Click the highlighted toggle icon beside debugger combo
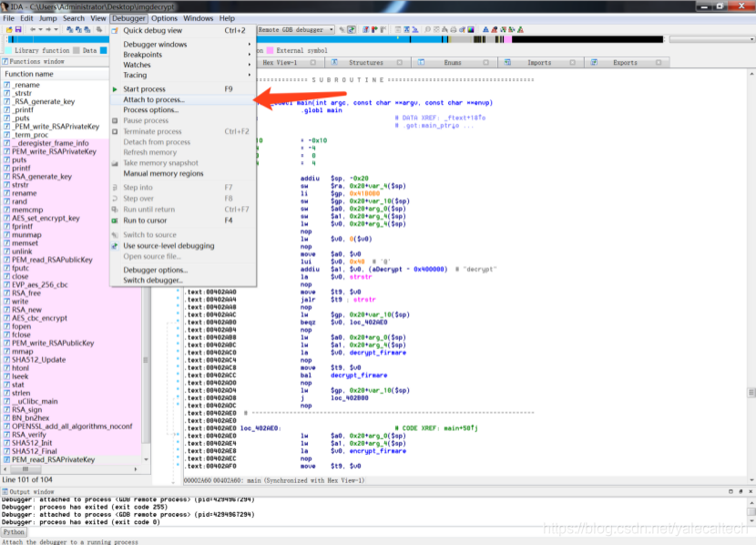Image resolution: width=756 pixels, height=545 pixels. pos(352,30)
